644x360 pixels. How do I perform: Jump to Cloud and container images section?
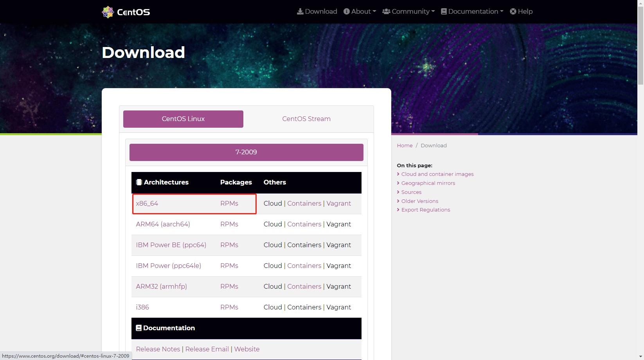click(x=437, y=174)
